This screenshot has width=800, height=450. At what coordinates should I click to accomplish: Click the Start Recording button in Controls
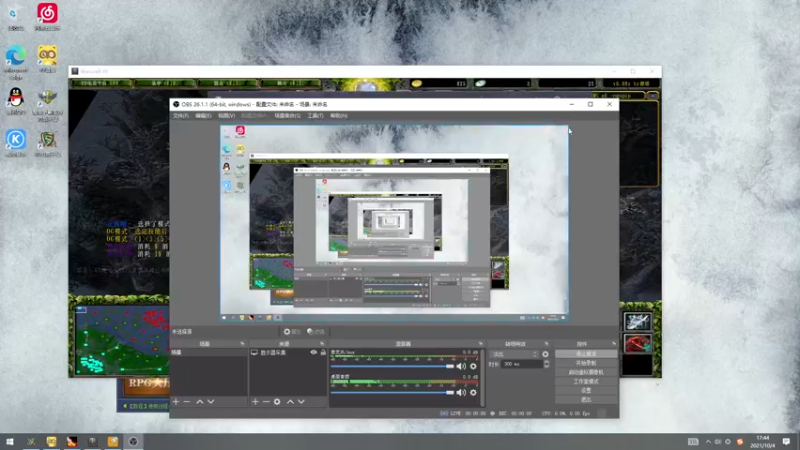586,363
